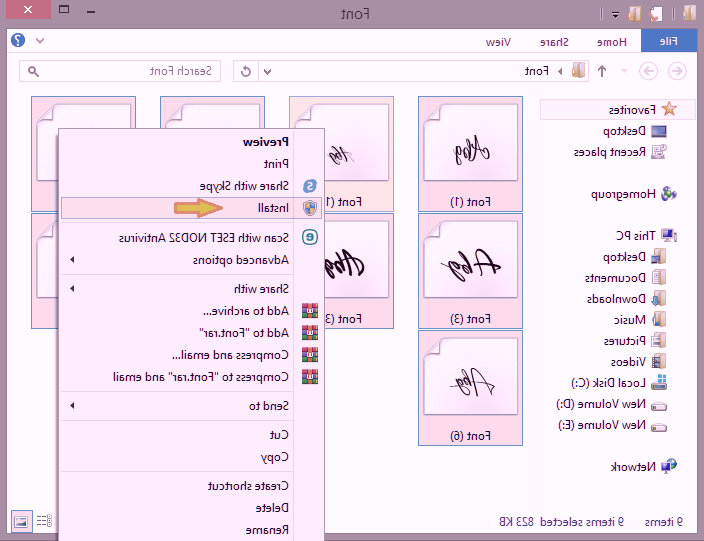Image resolution: width=704 pixels, height=541 pixels.
Task: Expand the ribbon with the chevron
Action: [x=40, y=41]
